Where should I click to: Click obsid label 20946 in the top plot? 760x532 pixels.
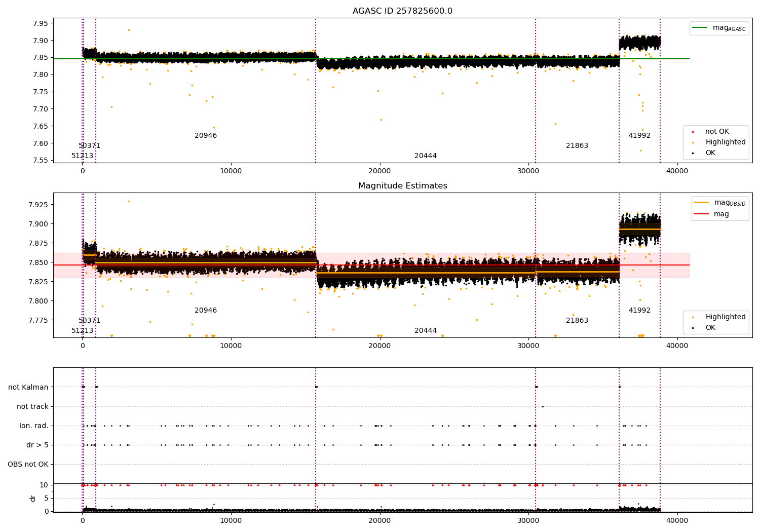[206, 136]
